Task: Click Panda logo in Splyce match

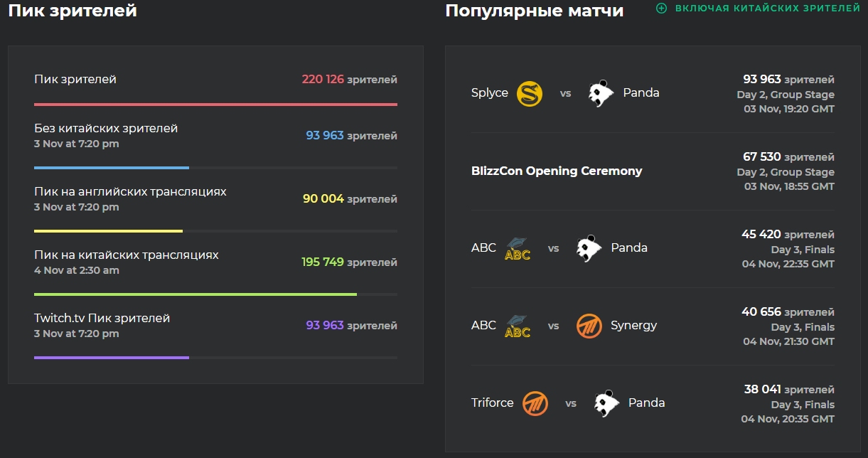Action: pos(601,93)
